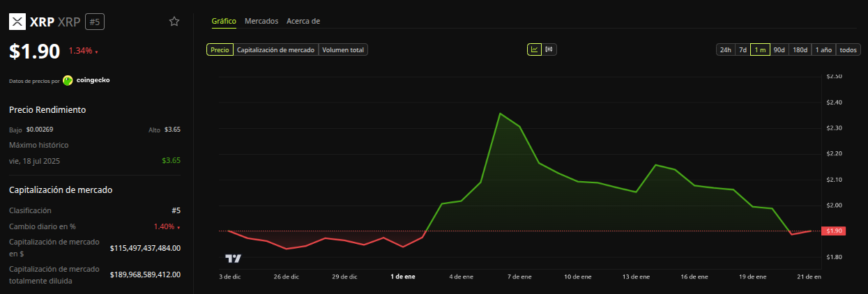
Task: Click the TradingView logo on the chart
Action: [x=233, y=258]
